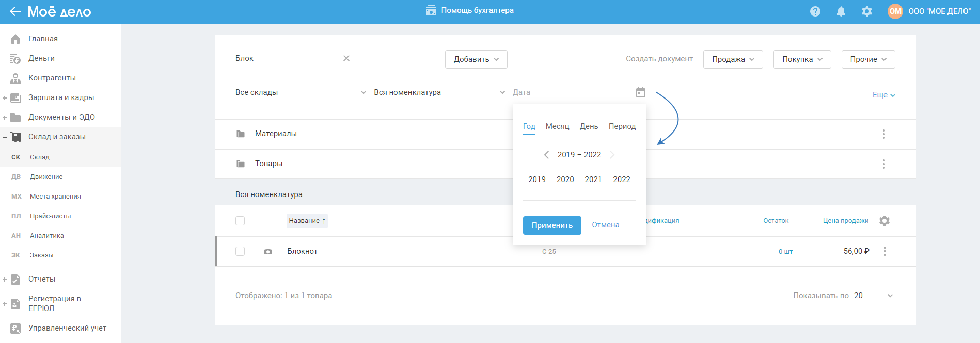Click the Помощь бухгалтера icon
Viewport: 980px width, 343px height.
(431, 10)
